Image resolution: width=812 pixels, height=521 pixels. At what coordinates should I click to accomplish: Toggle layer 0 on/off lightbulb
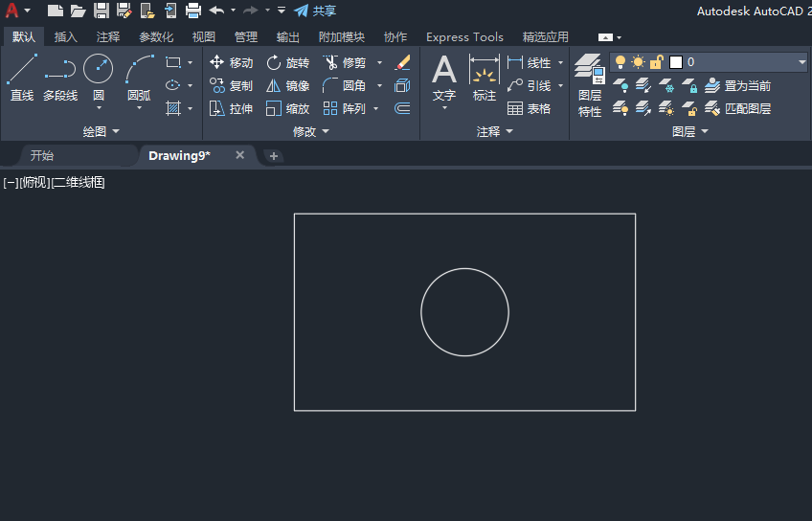[620, 62]
